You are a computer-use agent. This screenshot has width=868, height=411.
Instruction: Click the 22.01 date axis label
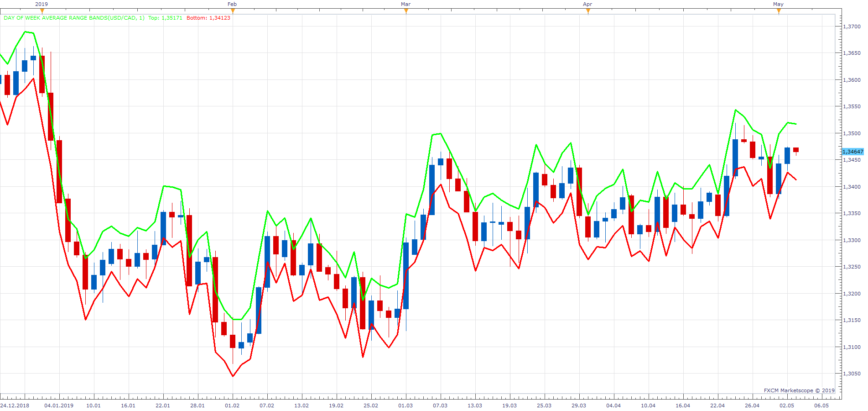point(163,406)
